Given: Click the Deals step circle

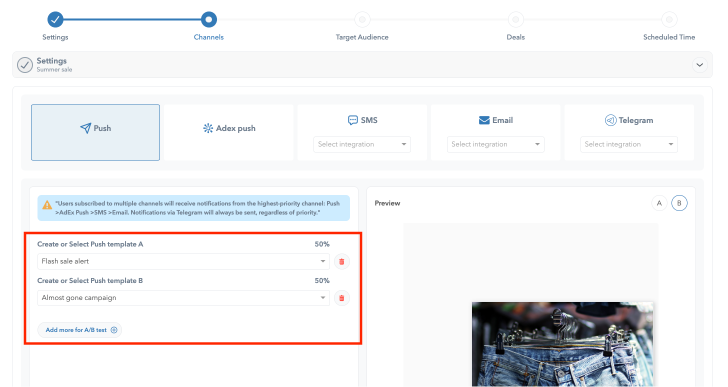Looking at the screenshot, I should click(515, 19).
